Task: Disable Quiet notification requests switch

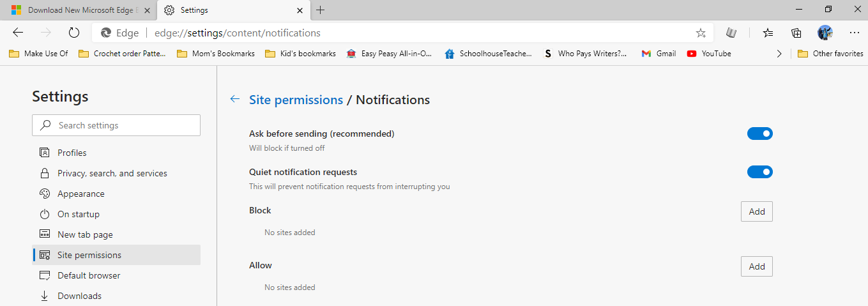Action: point(759,172)
